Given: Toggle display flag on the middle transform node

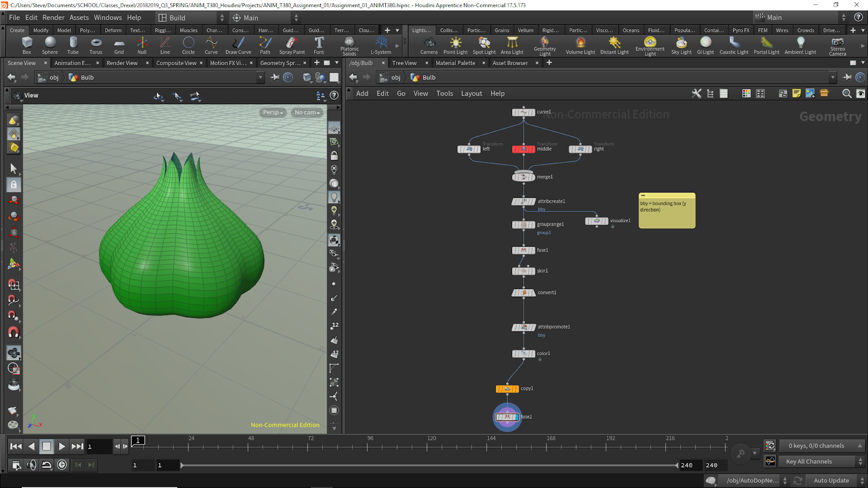Looking at the screenshot, I should [533, 149].
